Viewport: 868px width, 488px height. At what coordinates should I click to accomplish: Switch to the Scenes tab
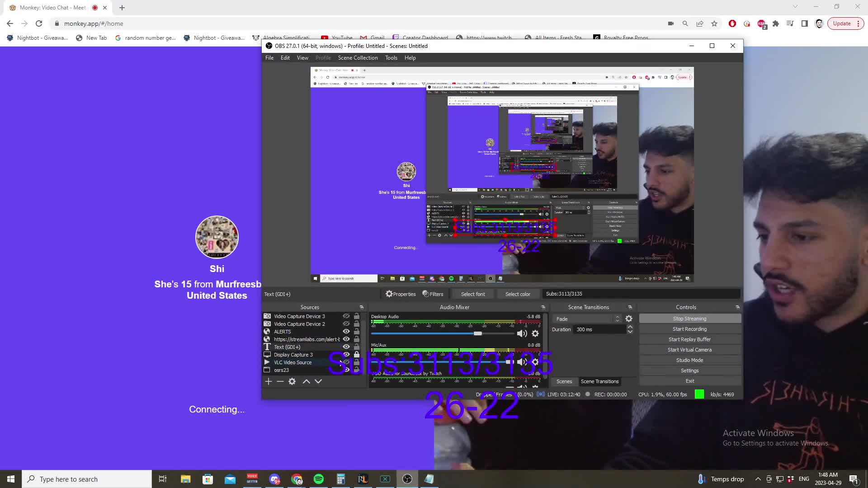tap(564, 381)
